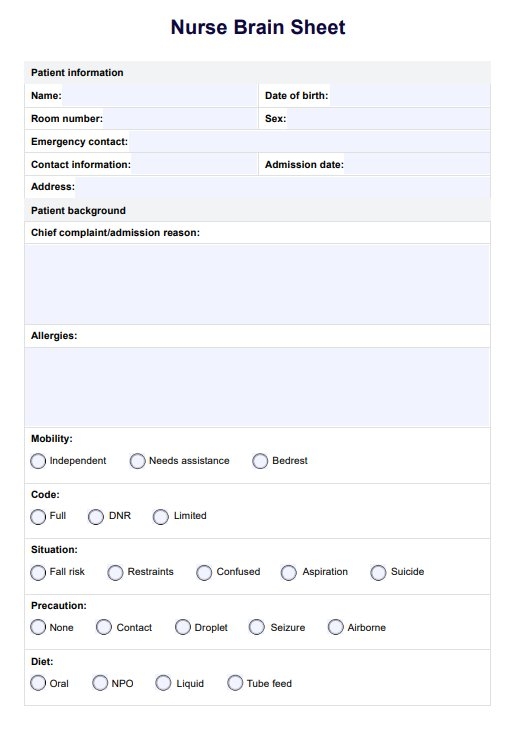The width and height of the screenshot is (515, 731).
Task: Select Full code status
Action: (x=38, y=517)
